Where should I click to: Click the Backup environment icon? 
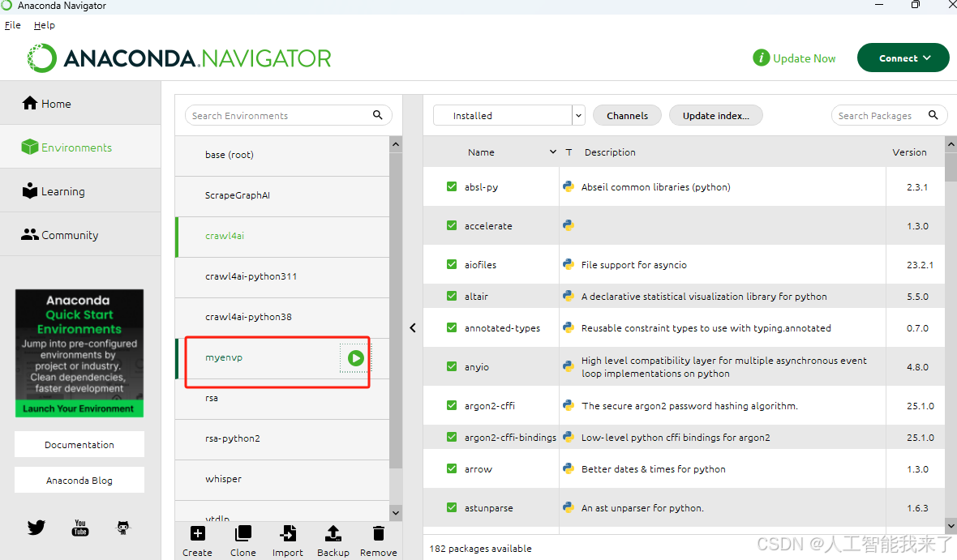[333, 534]
